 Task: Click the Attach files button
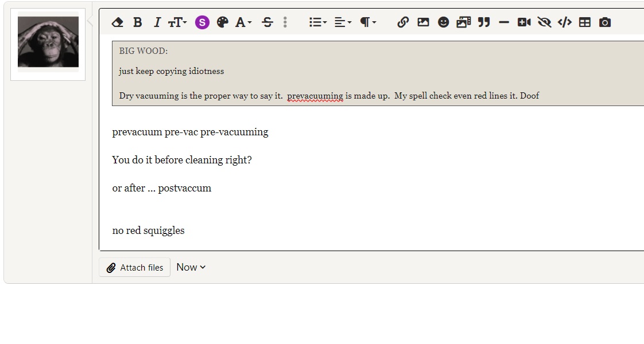(x=135, y=267)
